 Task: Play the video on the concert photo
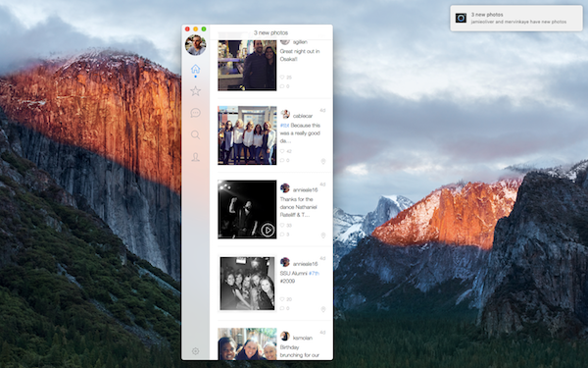point(268,230)
